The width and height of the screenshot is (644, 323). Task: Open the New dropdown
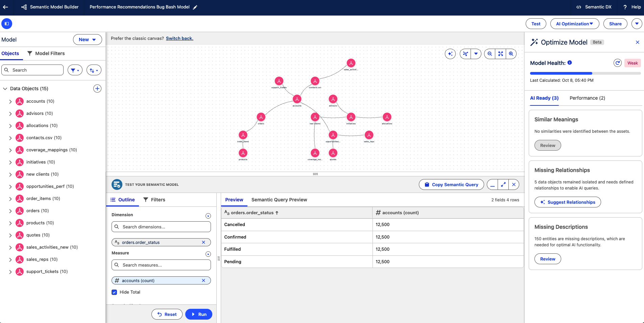pyautogui.click(x=88, y=40)
